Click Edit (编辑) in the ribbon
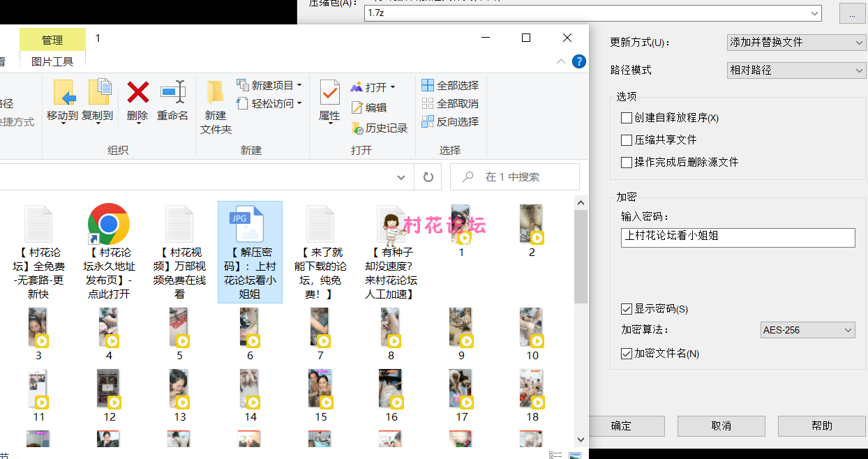868x459 pixels. [x=368, y=107]
